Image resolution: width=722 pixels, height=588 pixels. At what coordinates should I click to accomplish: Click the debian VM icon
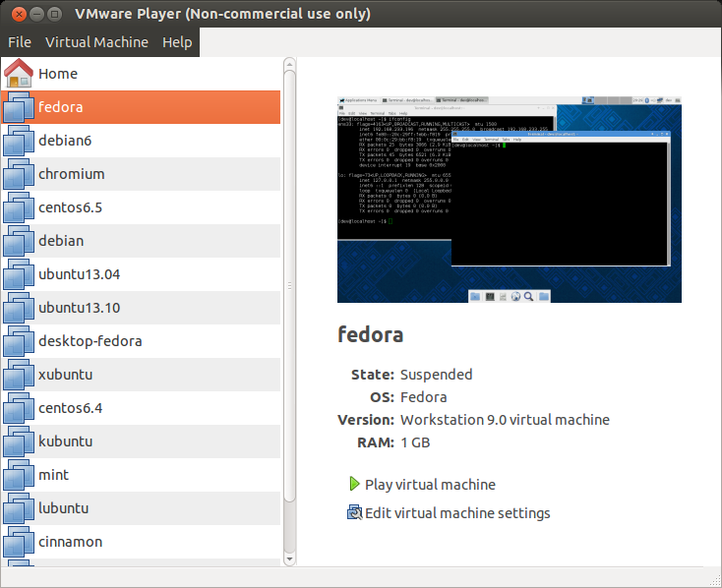pos(19,241)
